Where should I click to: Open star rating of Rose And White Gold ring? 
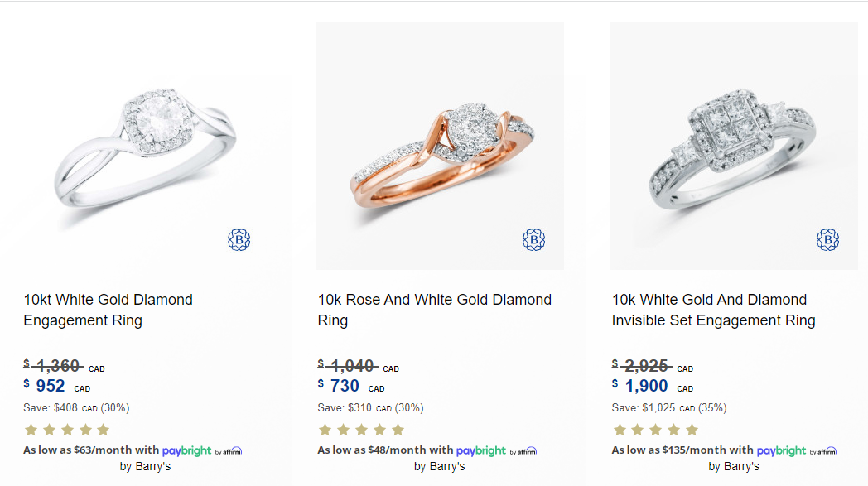click(x=361, y=430)
